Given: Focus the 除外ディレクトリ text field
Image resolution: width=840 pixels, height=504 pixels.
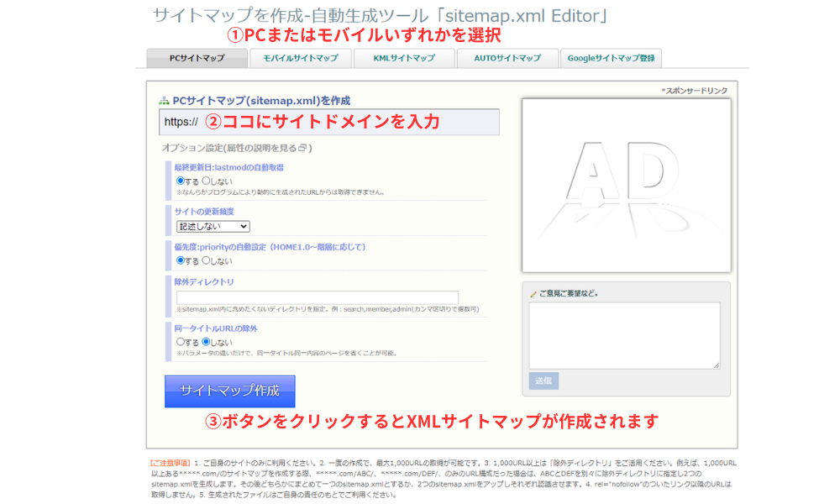Looking at the screenshot, I should (318, 297).
